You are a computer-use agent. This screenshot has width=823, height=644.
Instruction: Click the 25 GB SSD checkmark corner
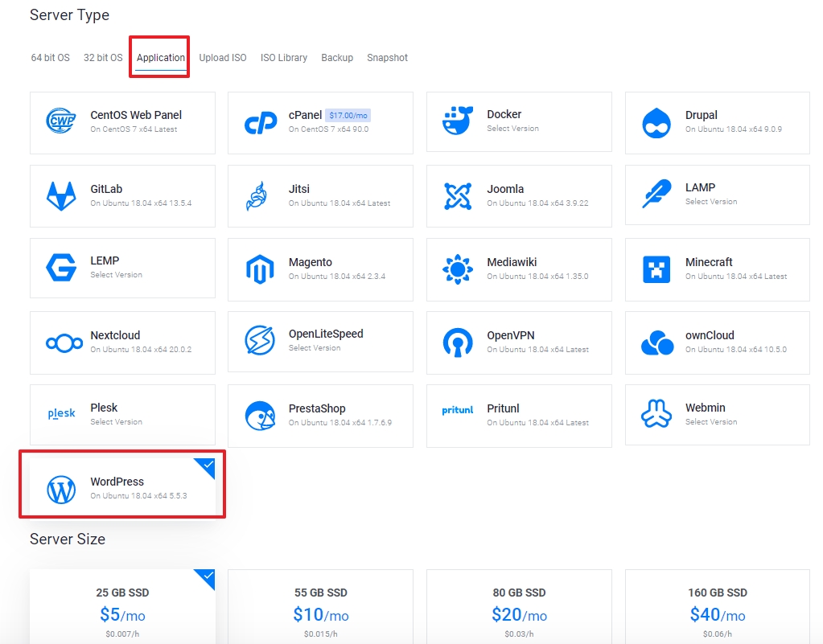[208, 576]
